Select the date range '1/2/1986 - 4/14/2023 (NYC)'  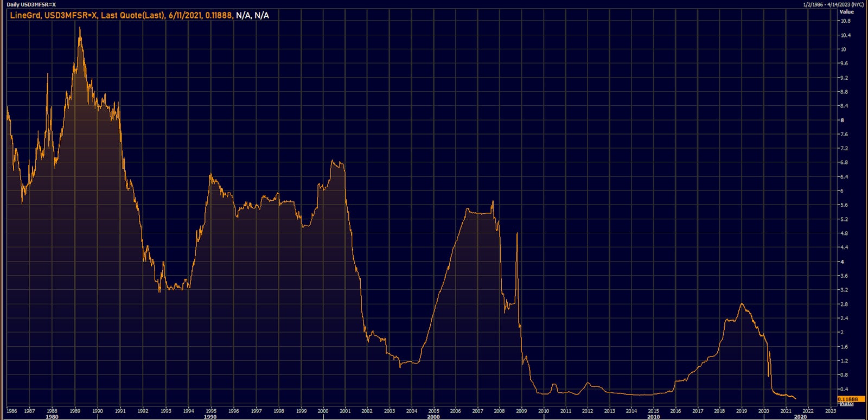(x=833, y=4)
